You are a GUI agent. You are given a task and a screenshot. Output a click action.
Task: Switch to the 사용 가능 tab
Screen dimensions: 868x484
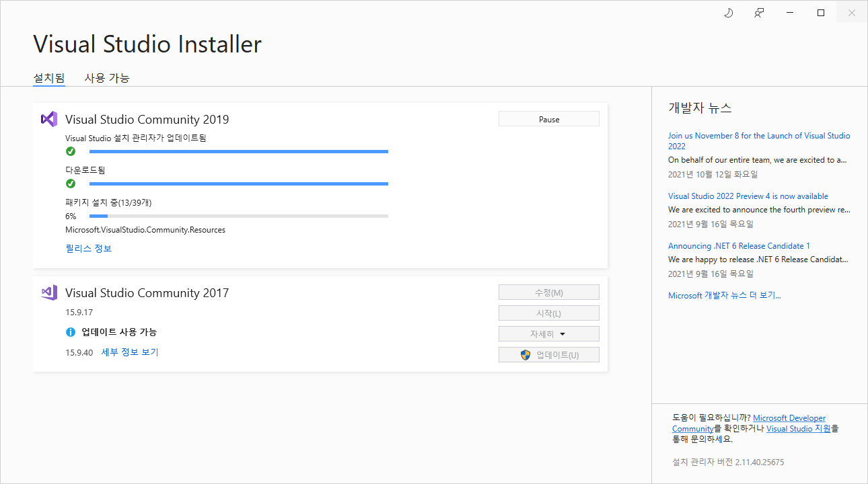(107, 78)
